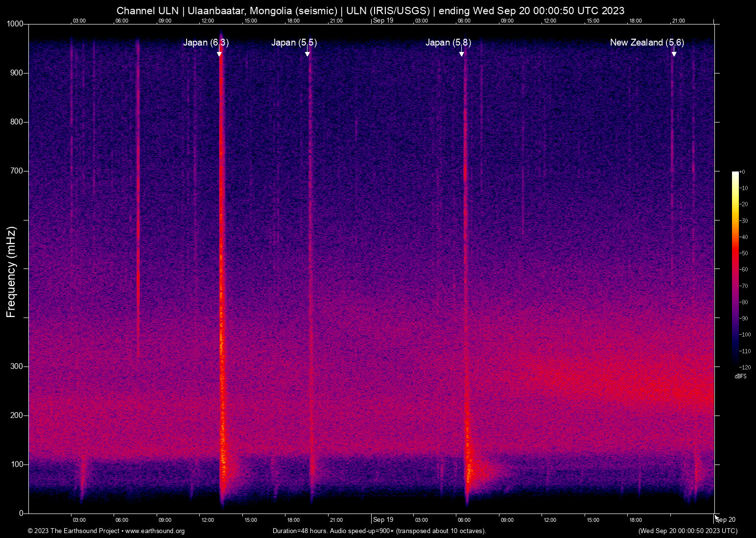Click the 12:00 time tick on bottom axis
The image size is (756, 538).
tap(208, 520)
